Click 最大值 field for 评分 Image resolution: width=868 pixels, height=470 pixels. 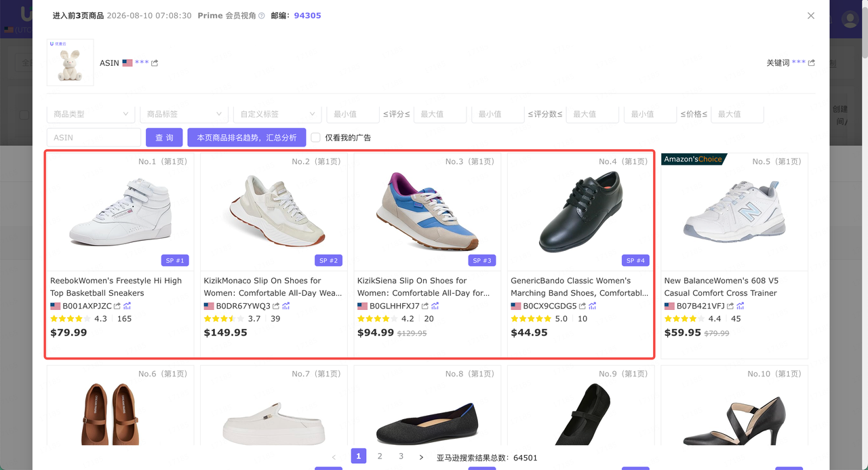[x=439, y=114]
